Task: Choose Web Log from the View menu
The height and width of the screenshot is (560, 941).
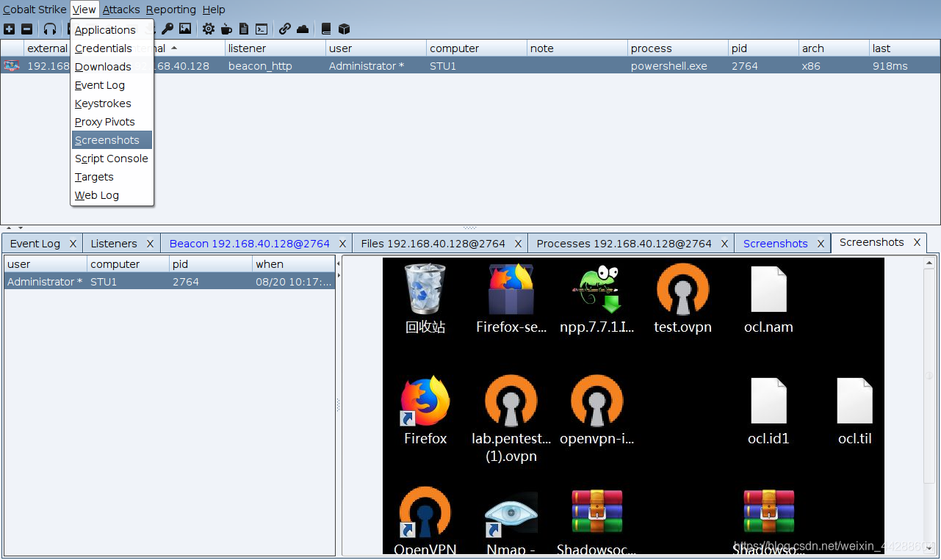Action: point(112,195)
